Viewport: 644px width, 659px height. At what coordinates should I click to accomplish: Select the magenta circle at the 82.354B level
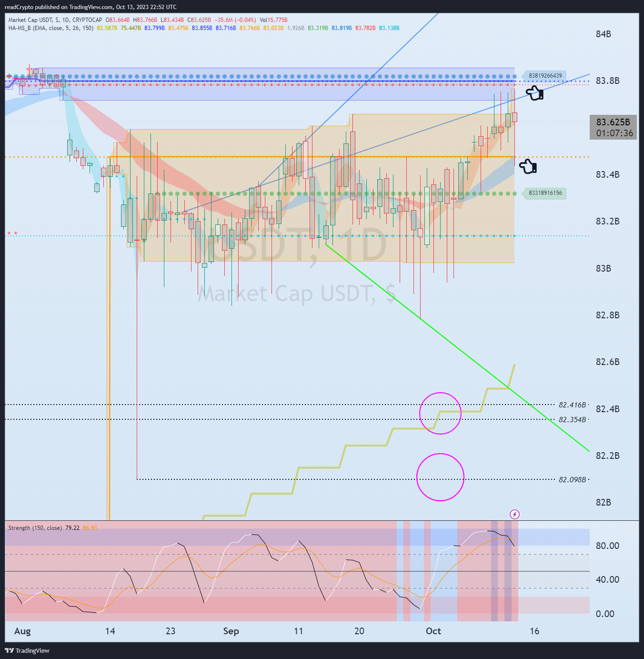coord(440,413)
